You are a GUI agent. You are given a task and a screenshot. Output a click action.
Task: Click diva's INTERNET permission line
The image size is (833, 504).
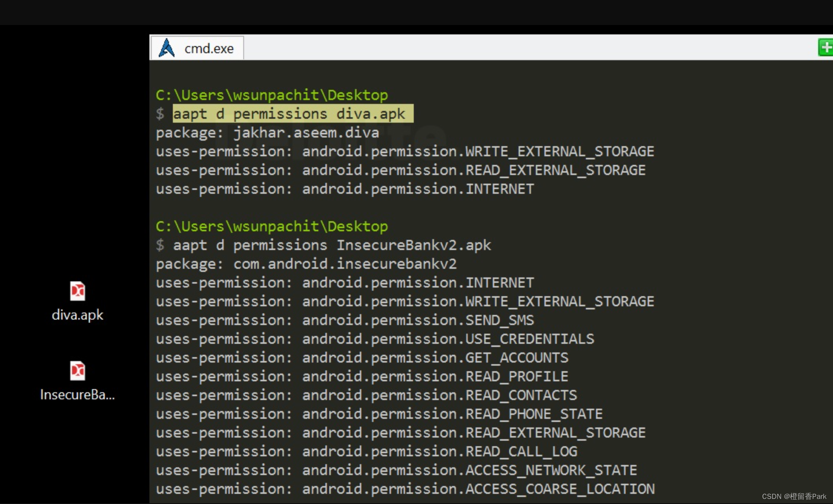coord(345,189)
